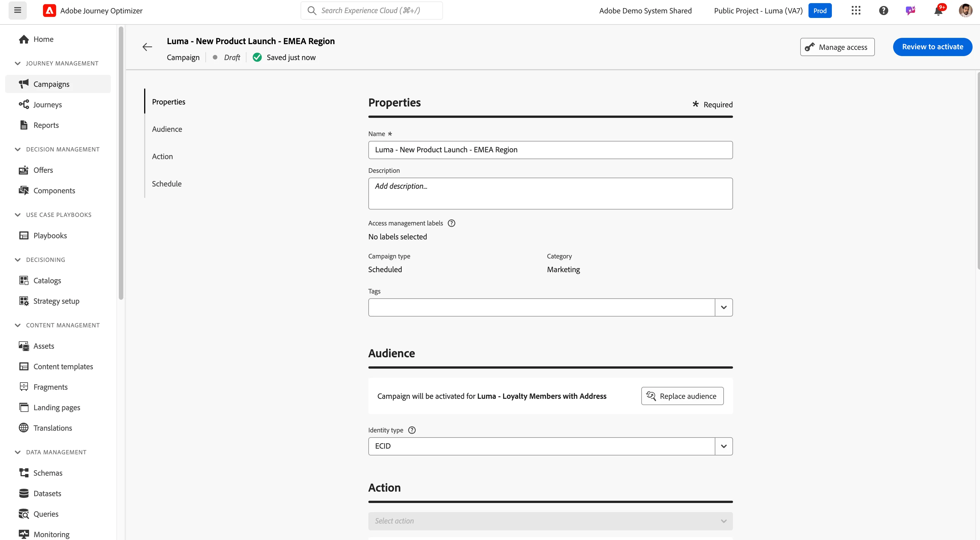Image resolution: width=980 pixels, height=540 pixels.
Task: Click the Adobe logo icon
Action: click(x=50, y=11)
